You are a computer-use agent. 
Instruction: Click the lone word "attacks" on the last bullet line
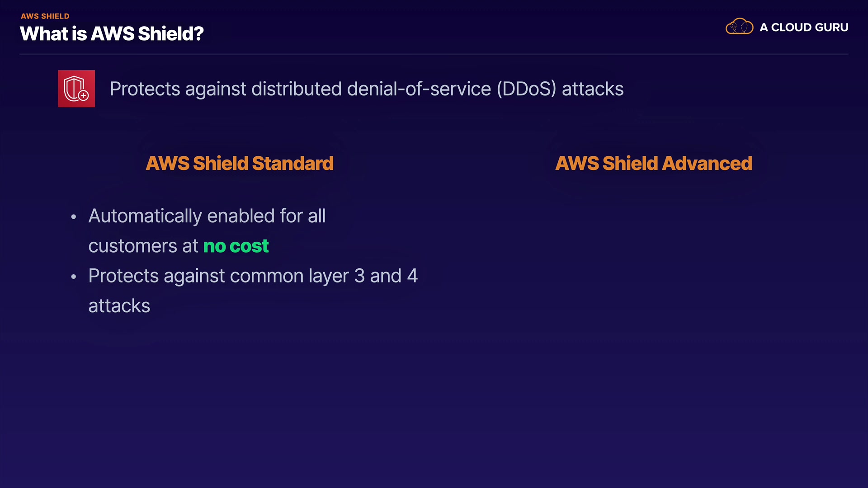click(x=119, y=306)
